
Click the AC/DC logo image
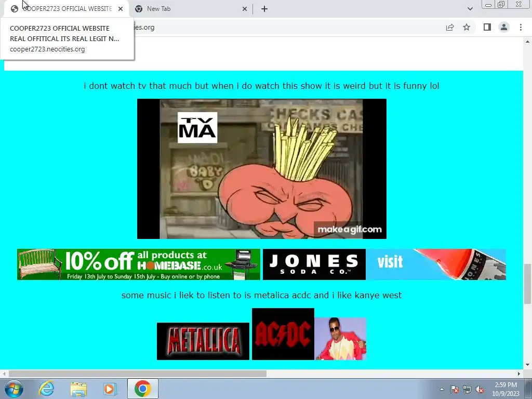pyautogui.click(x=283, y=334)
